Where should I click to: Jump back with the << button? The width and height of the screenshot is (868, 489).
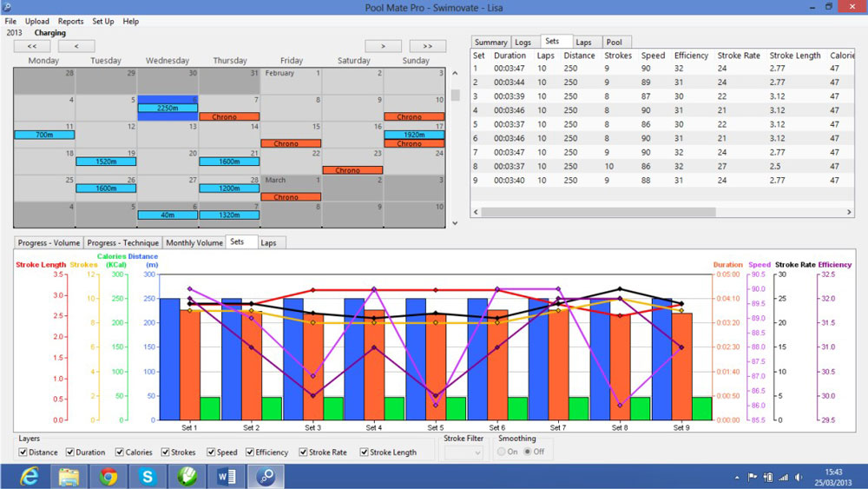pyautogui.click(x=32, y=46)
